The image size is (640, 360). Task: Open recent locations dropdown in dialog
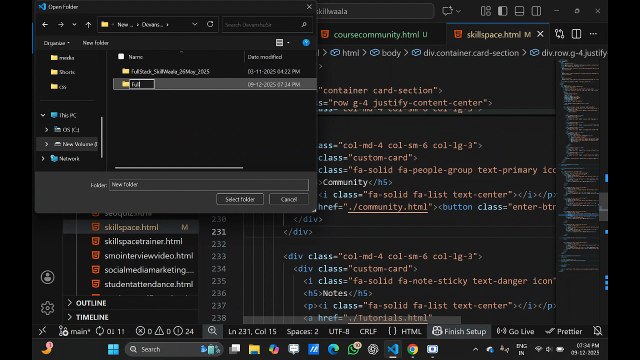coord(74,25)
